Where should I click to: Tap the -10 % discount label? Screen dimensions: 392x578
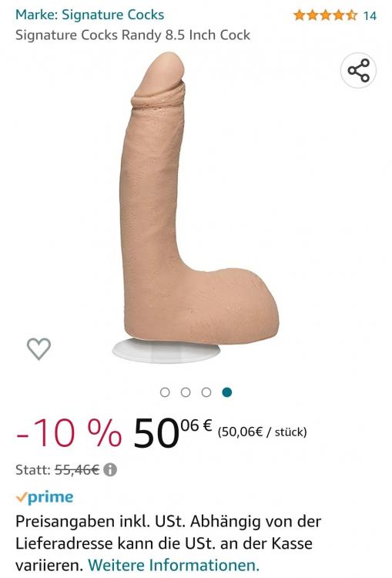[x=69, y=433]
